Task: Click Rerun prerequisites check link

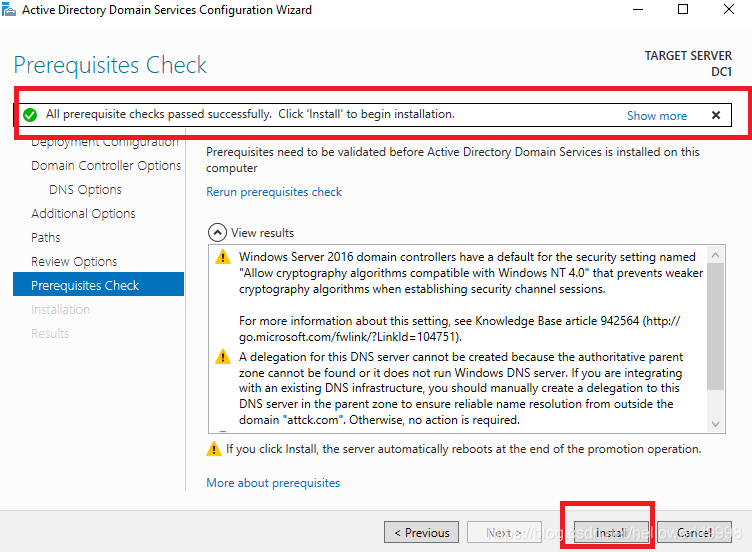Action: pos(274,192)
